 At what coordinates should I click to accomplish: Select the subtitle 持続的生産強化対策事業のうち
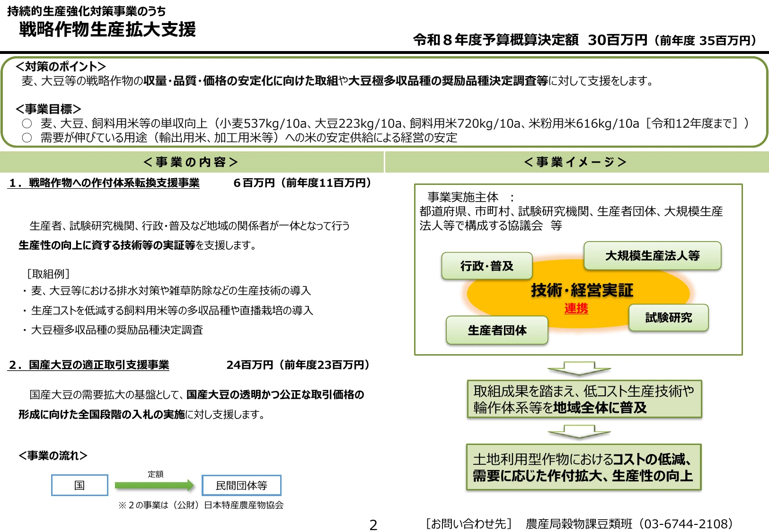[87, 11]
